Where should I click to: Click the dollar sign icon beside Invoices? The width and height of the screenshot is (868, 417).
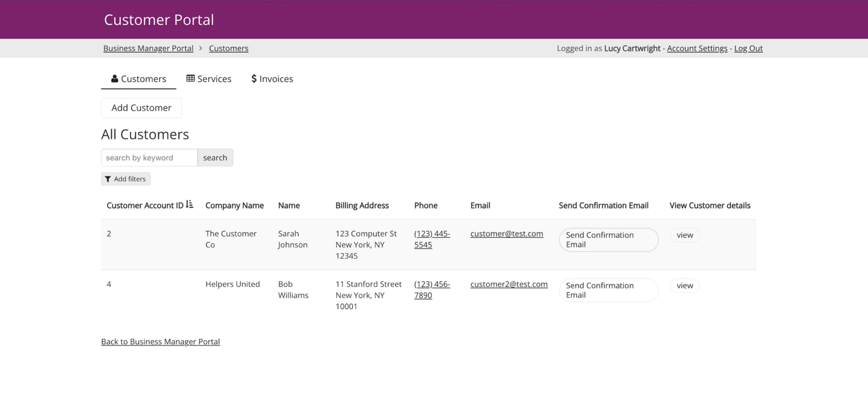click(253, 78)
